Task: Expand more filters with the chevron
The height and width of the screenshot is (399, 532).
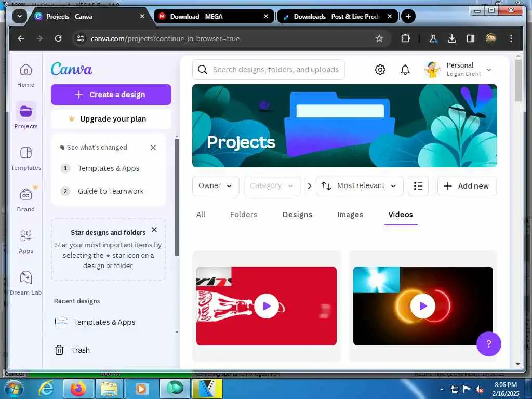Action: 309,186
